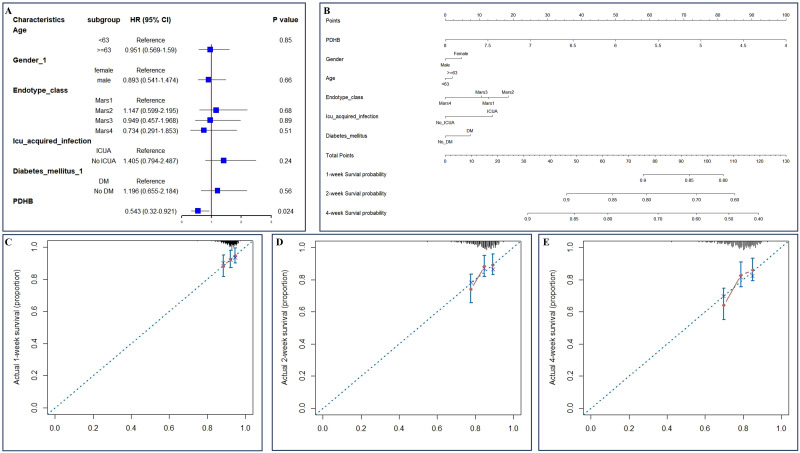Click the "4-week Survial probability" label
The image size is (800, 453).
pyautogui.click(x=356, y=213)
